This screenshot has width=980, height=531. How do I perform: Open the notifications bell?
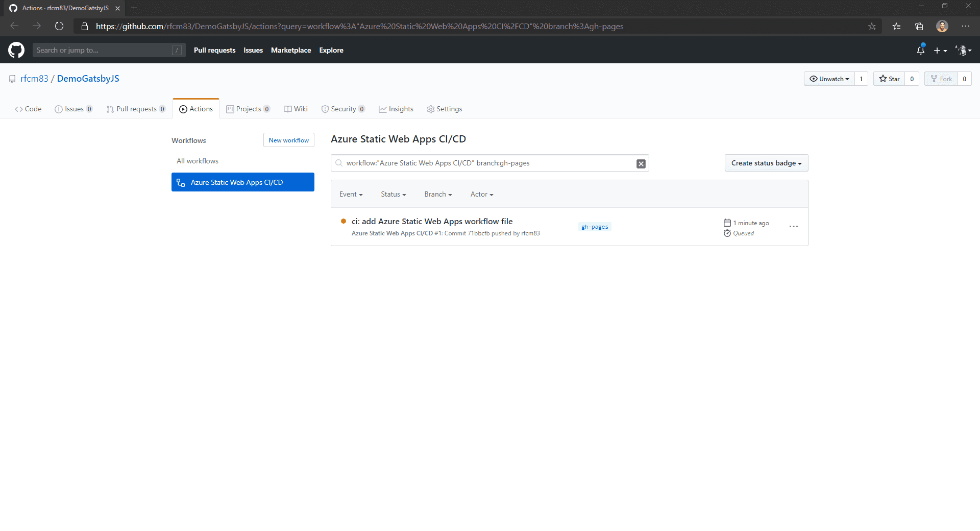(x=921, y=50)
